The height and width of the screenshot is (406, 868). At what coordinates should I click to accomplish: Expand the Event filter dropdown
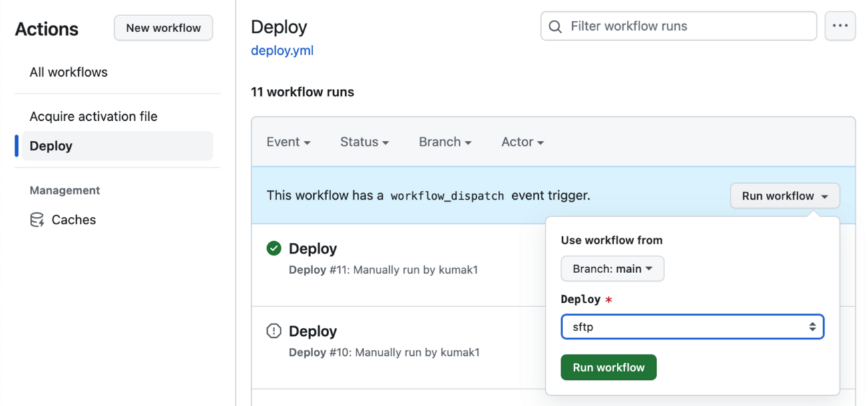288,142
